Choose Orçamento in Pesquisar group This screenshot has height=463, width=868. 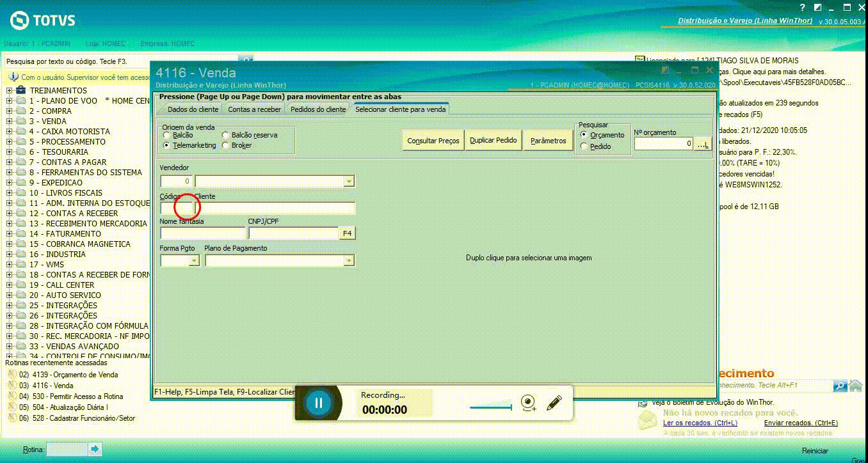[x=584, y=135]
